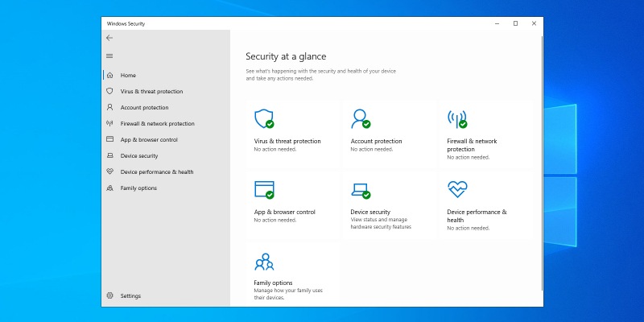Toggle the hamburger navigation menu

(x=109, y=56)
